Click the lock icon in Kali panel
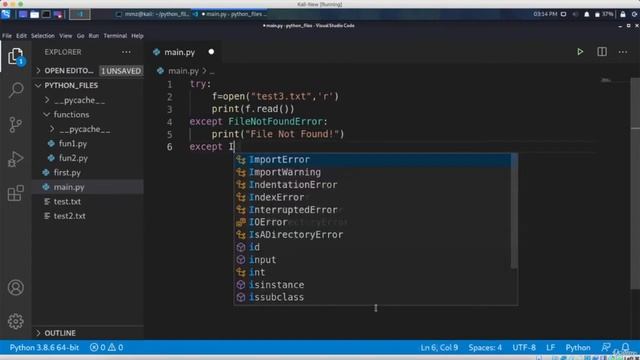Image resolution: width=640 pixels, height=360 pixels. pos(623,14)
